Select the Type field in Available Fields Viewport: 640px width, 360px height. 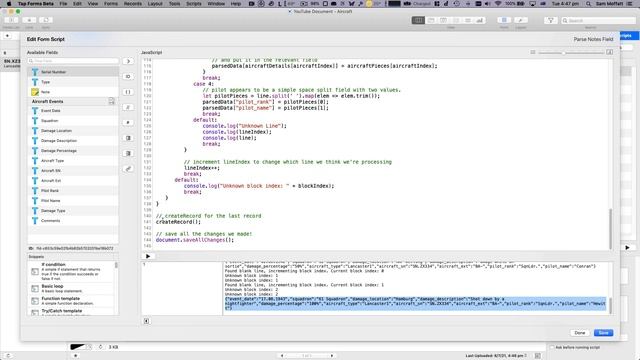click(73, 82)
